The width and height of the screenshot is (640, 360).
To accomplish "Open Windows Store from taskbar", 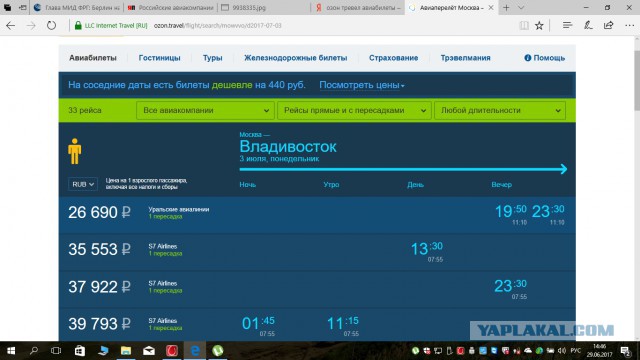I will (80, 351).
